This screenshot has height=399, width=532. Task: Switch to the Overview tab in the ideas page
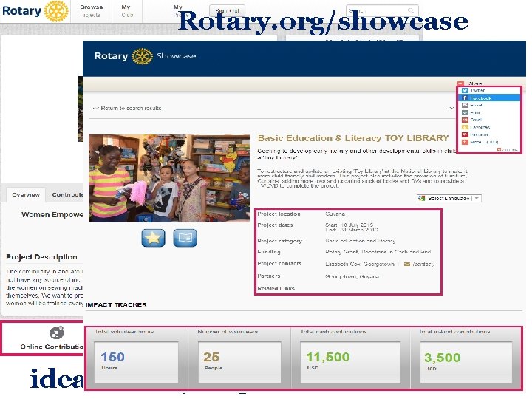pos(26,195)
